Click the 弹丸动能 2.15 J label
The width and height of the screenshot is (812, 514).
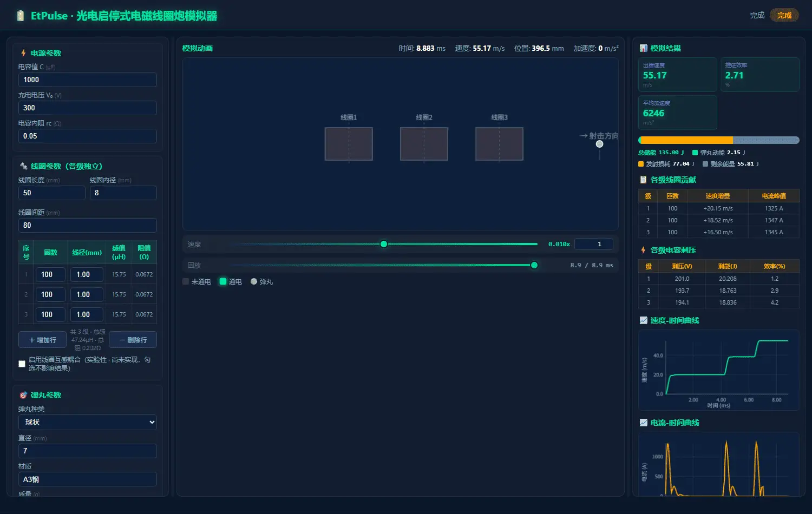[719, 153]
